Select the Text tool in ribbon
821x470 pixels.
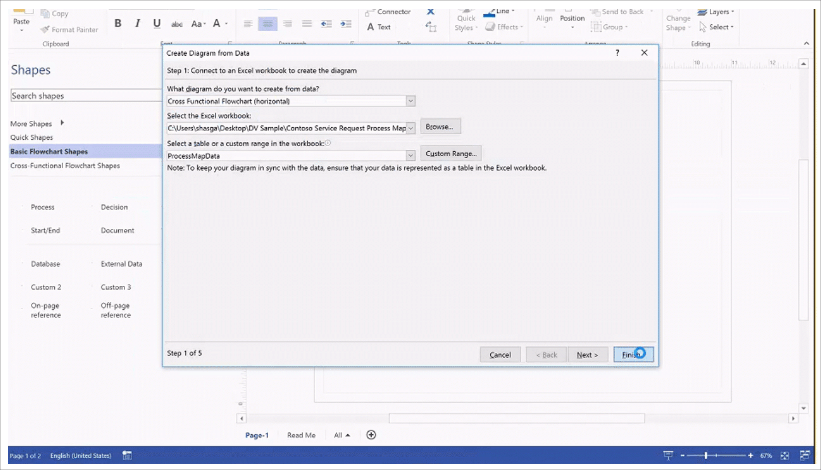click(x=378, y=27)
